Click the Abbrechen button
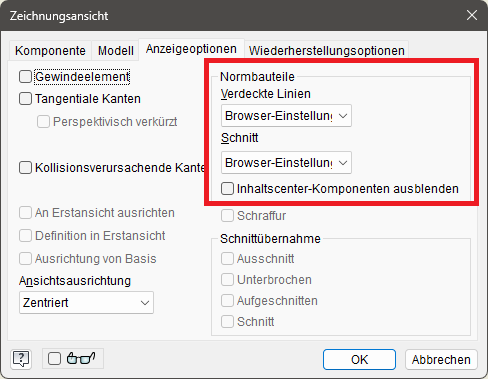 pos(441,360)
